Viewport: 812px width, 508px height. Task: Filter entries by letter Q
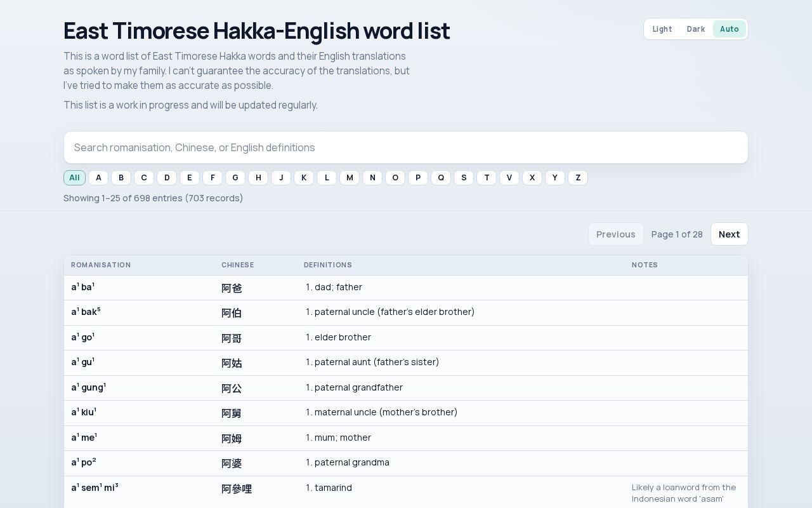coord(441,178)
